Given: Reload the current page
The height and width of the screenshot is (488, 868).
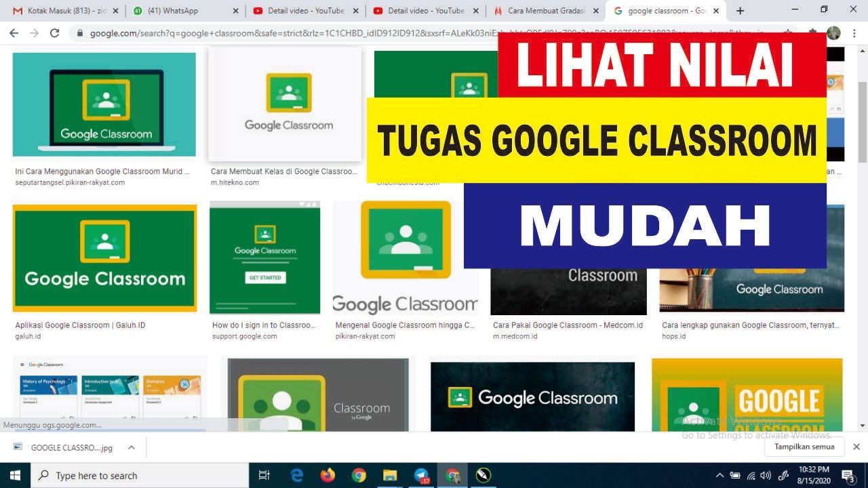Looking at the screenshot, I should [x=55, y=33].
